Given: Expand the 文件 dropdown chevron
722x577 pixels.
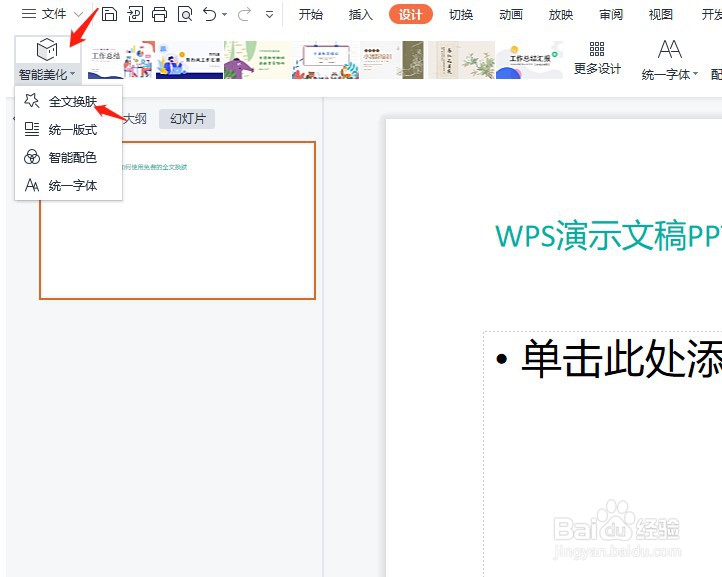Looking at the screenshot, I should tap(79, 15).
